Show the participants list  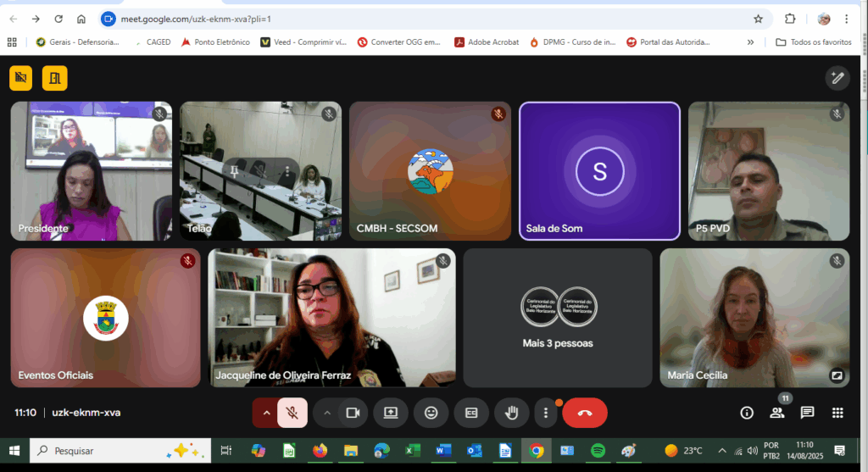[x=776, y=413]
